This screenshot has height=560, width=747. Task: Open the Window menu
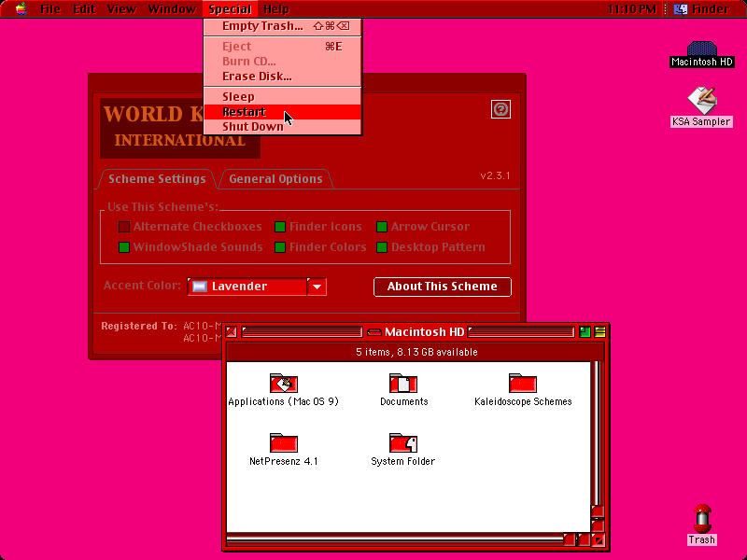pyautogui.click(x=172, y=9)
